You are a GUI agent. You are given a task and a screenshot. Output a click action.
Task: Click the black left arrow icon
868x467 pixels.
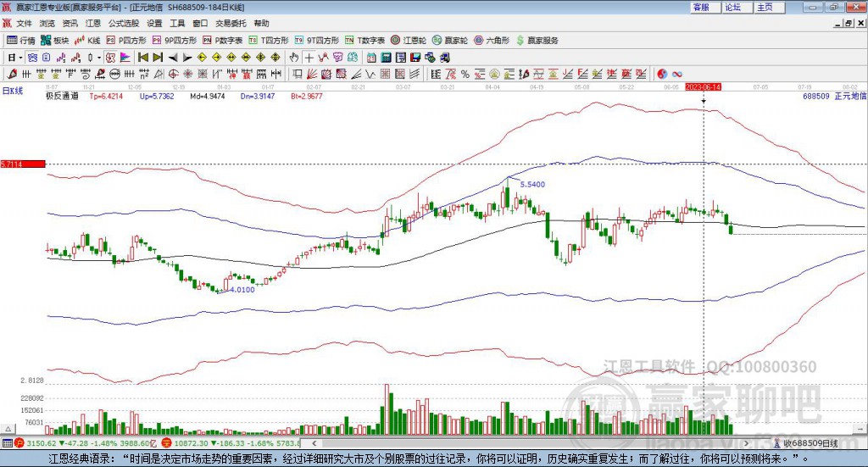(x=173, y=58)
